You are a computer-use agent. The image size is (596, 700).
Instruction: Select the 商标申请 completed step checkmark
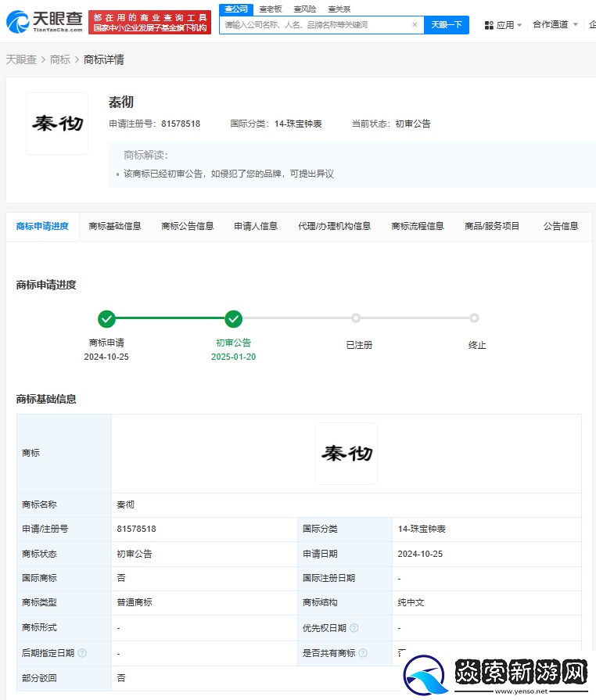pyautogui.click(x=106, y=319)
